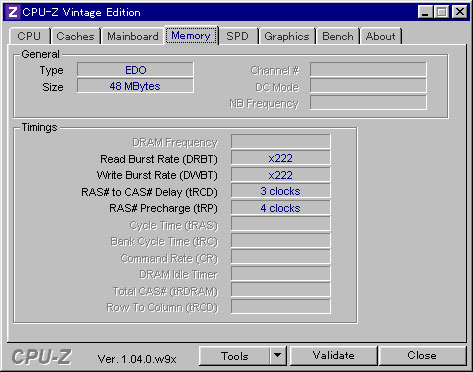Click the memory Type field showing EDO

pos(135,70)
